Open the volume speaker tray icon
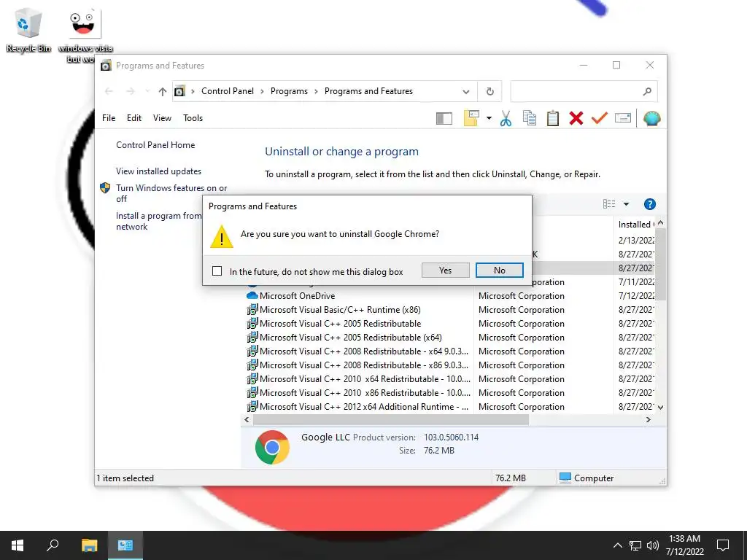 tap(653, 545)
